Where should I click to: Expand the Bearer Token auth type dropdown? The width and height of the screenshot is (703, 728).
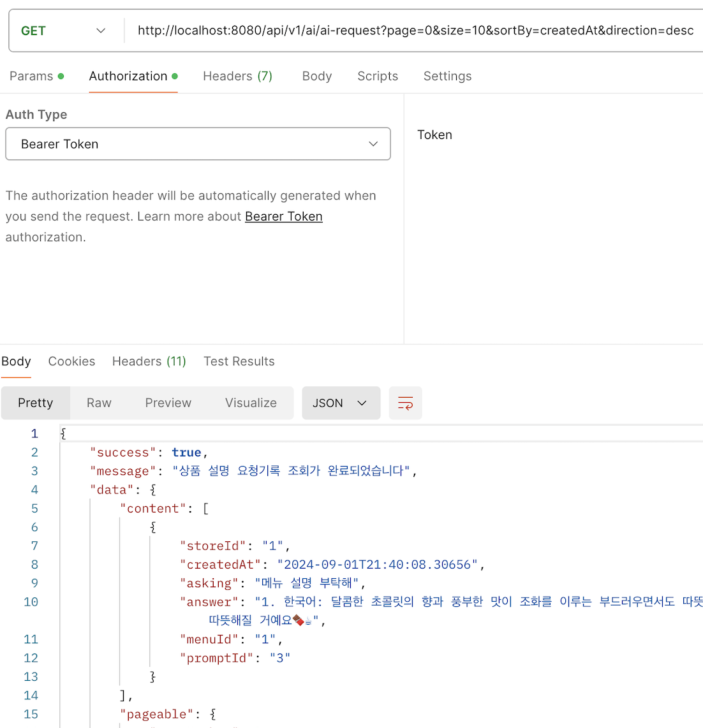[x=198, y=144]
